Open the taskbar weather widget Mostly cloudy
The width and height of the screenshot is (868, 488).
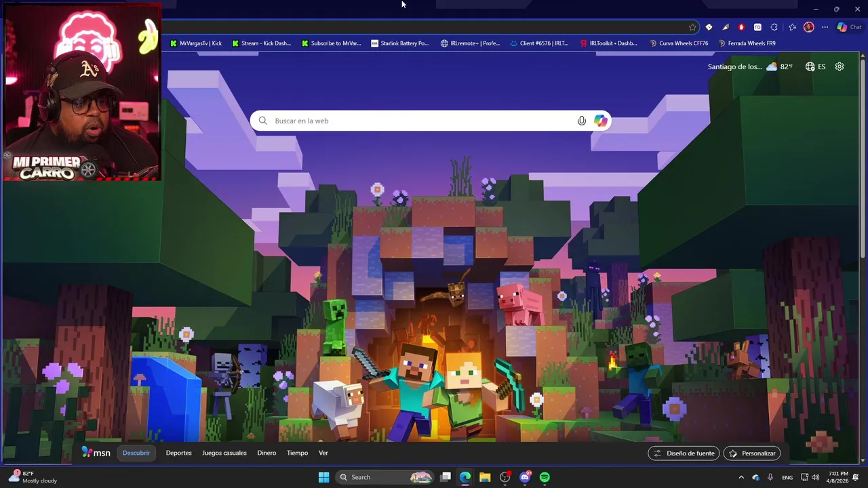point(33,477)
